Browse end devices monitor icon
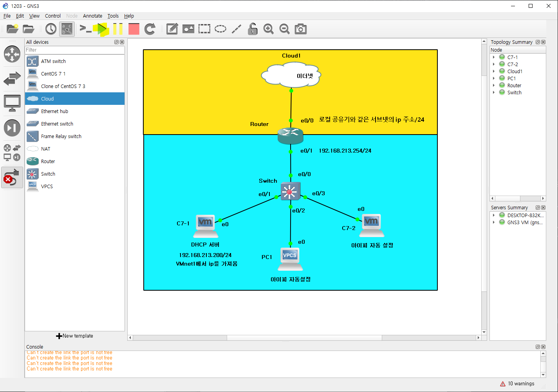This screenshot has width=558, height=392. (x=12, y=103)
